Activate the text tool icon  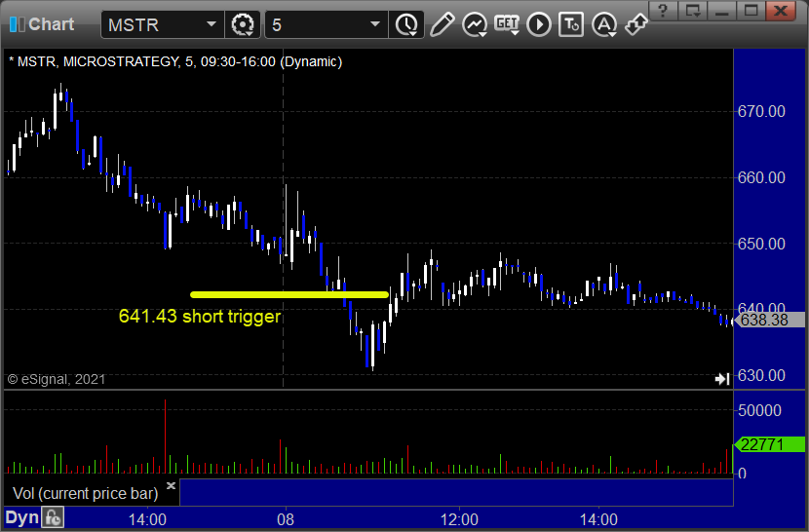click(571, 24)
